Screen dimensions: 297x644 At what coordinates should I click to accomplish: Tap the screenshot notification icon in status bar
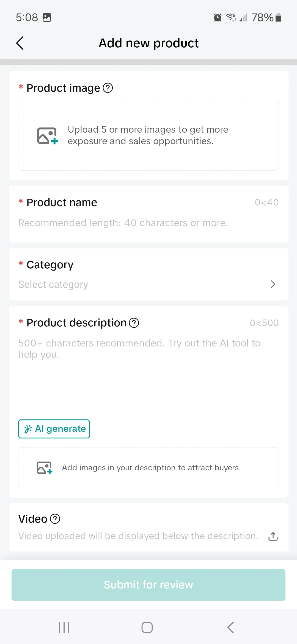click(47, 18)
